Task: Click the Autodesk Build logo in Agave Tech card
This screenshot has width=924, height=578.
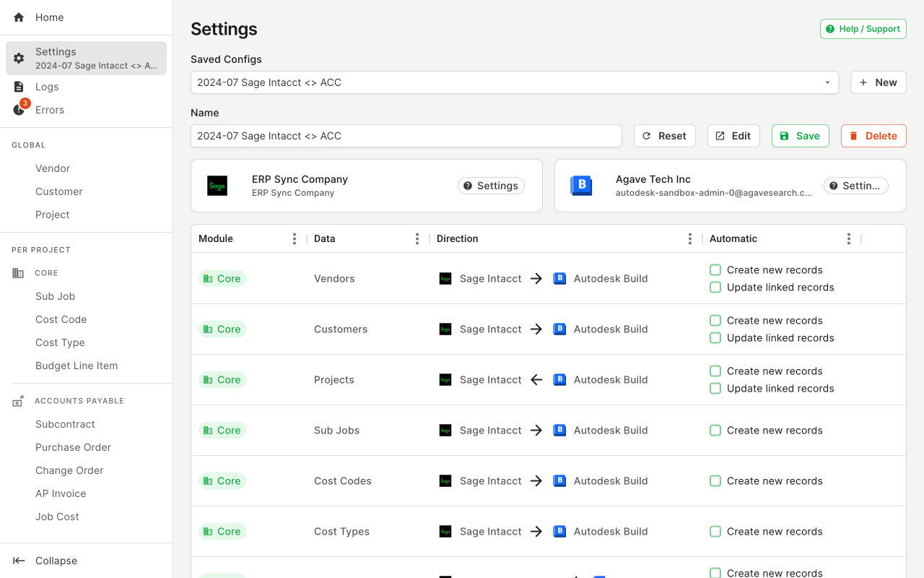Action: [581, 186]
